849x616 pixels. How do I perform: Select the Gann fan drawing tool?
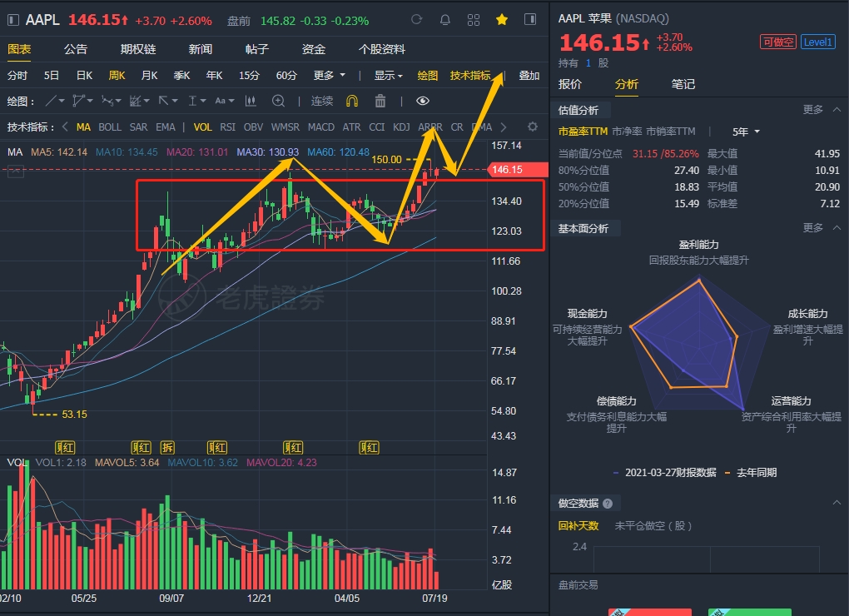click(136, 102)
